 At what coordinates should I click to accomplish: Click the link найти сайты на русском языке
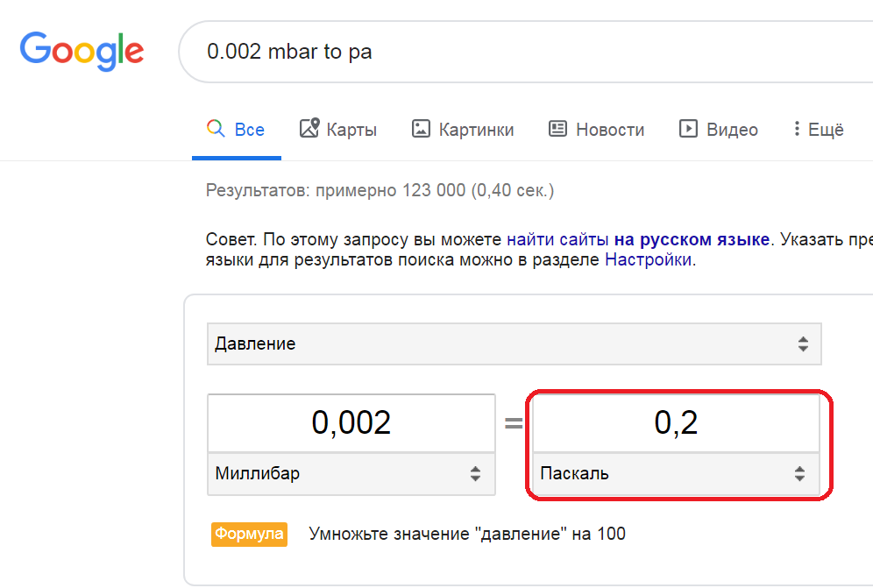click(638, 239)
